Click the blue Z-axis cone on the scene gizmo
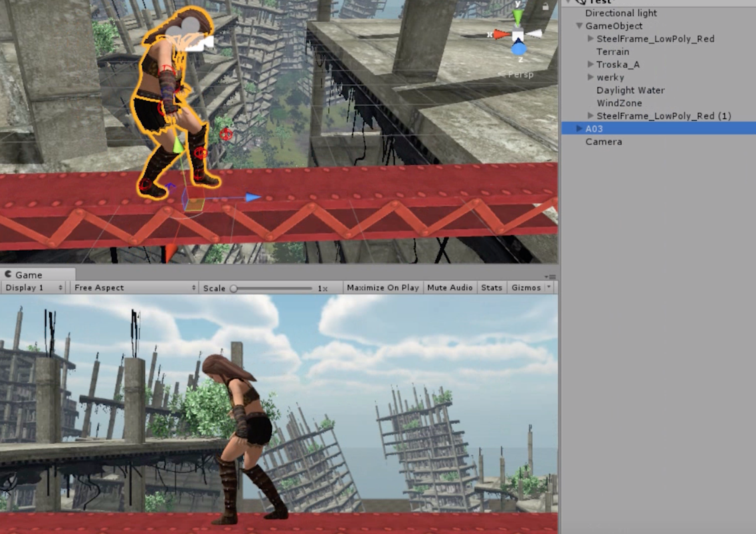This screenshot has height=534, width=756. [518, 48]
